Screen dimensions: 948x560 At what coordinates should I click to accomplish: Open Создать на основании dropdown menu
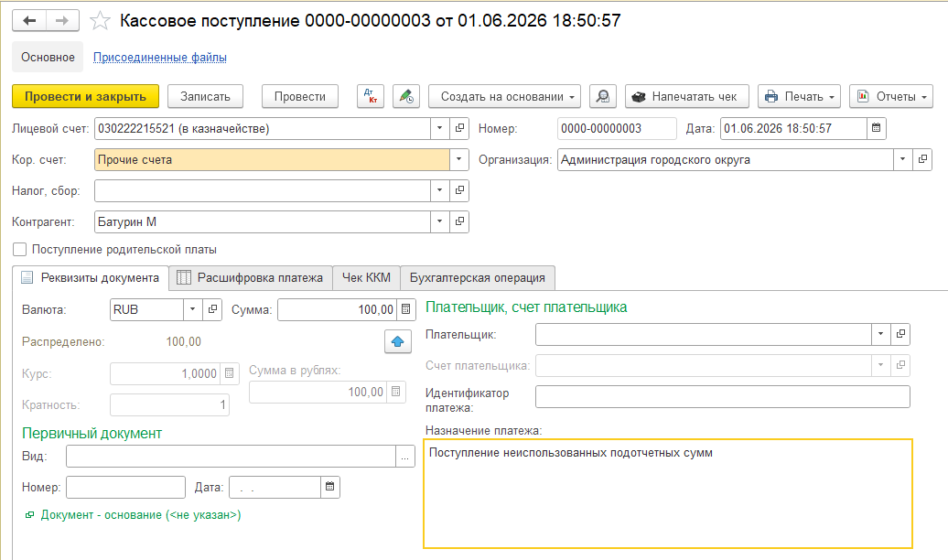point(505,97)
